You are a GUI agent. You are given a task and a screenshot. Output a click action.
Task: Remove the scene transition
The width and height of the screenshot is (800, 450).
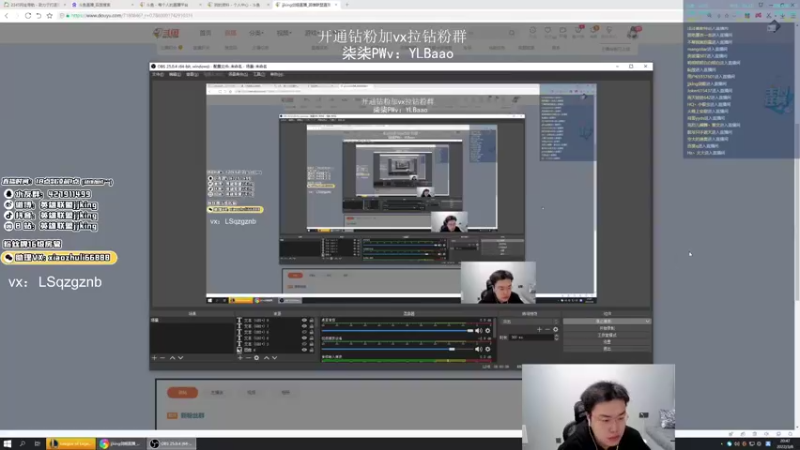coord(547,330)
